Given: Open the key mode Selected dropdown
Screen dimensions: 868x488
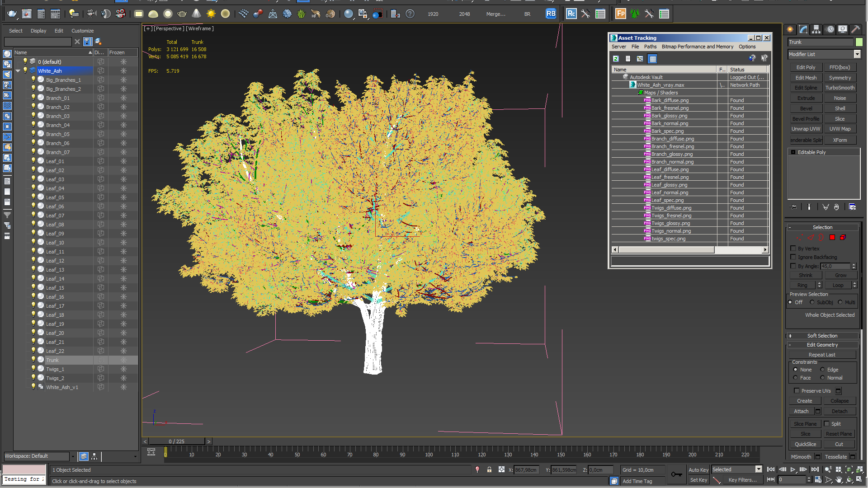Looking at the screenshot, I should click(759, 469).
